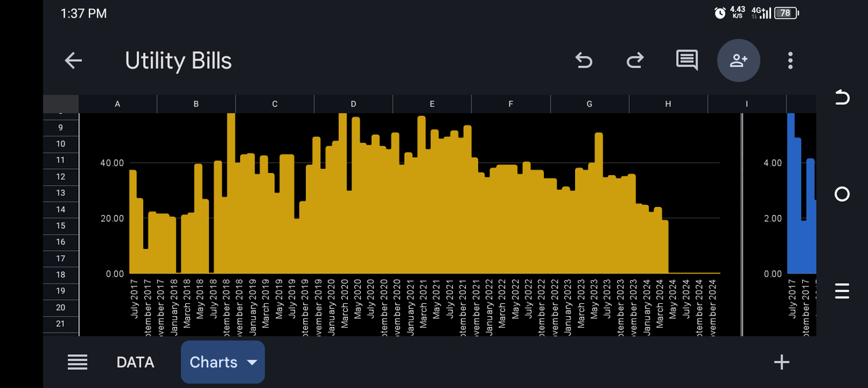The height and width of the screenshot is (388, 868).
Task: Tap the 20.00 axis label on yellow chart
Action: click(112, 218)
